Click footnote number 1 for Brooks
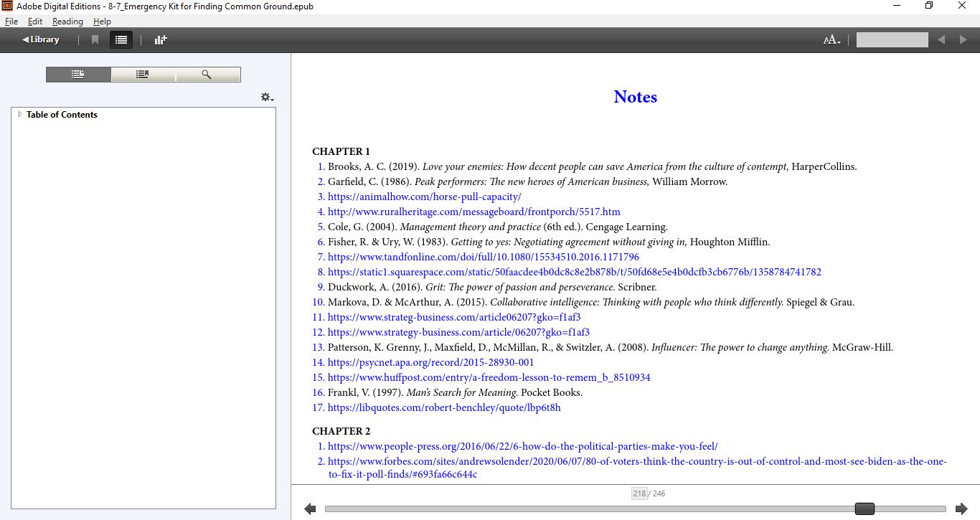 coord(321,166)
